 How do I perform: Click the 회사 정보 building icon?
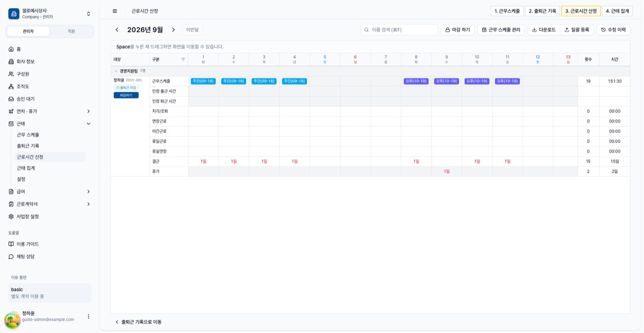(11, 61)
